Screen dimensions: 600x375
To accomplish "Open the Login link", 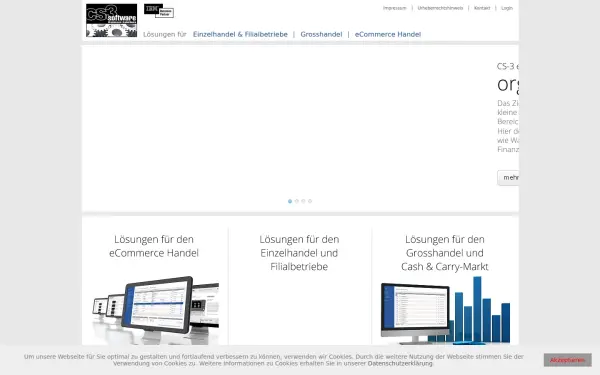I will click(x=507, y=8).
